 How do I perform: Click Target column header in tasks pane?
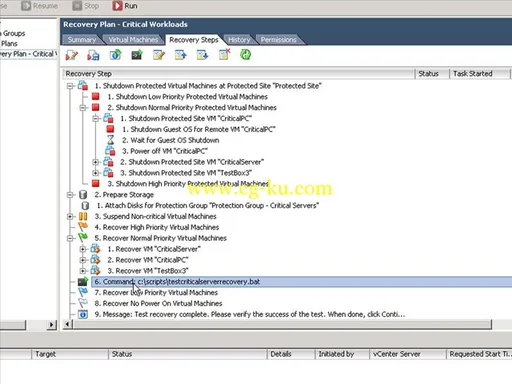[70, 354]
